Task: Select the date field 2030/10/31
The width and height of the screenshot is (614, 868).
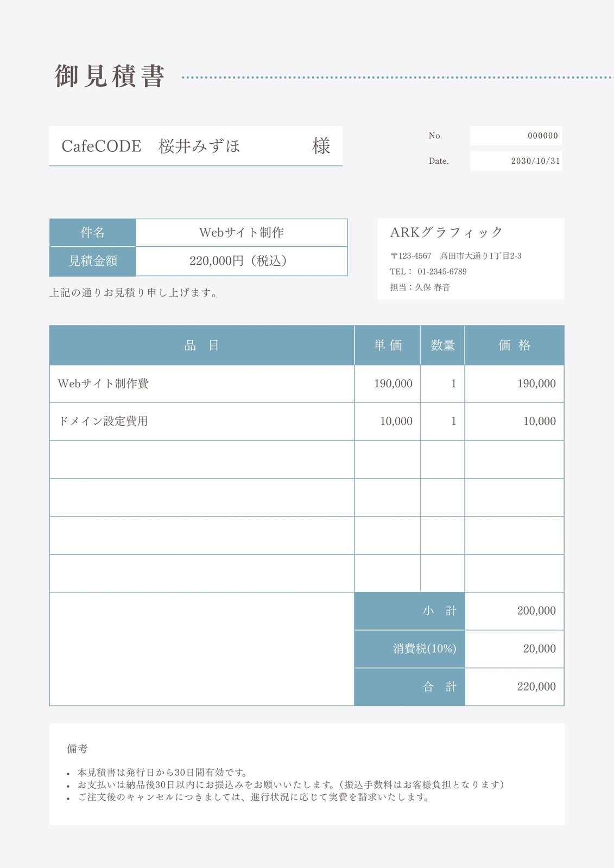Action: 516,161
